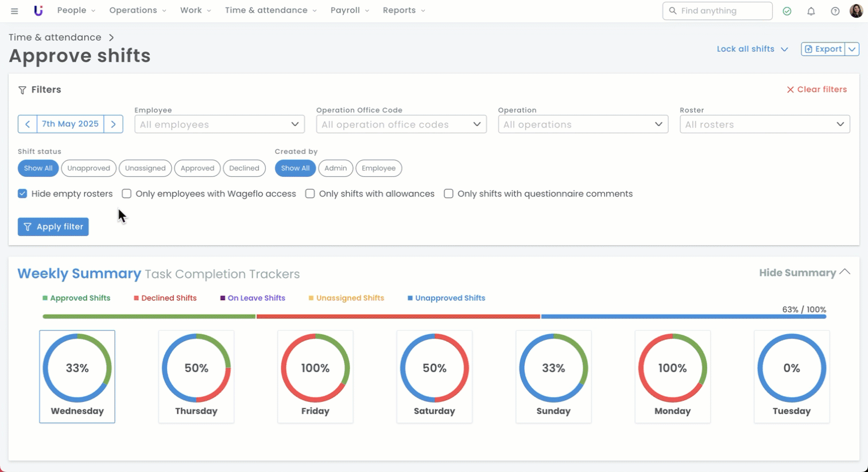
Task: Open the hamburger navigation menu
Action: 14,11
